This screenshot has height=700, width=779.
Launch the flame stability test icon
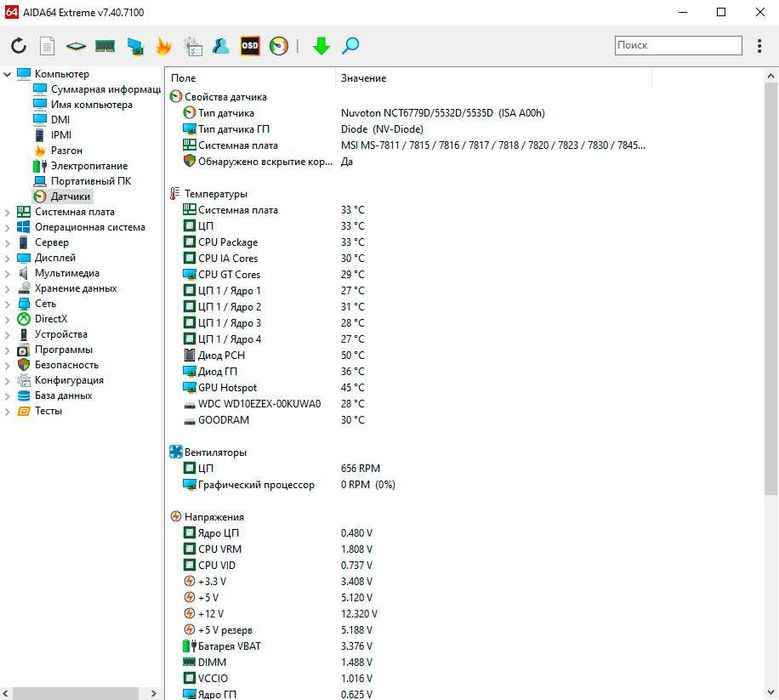point(163,46)
